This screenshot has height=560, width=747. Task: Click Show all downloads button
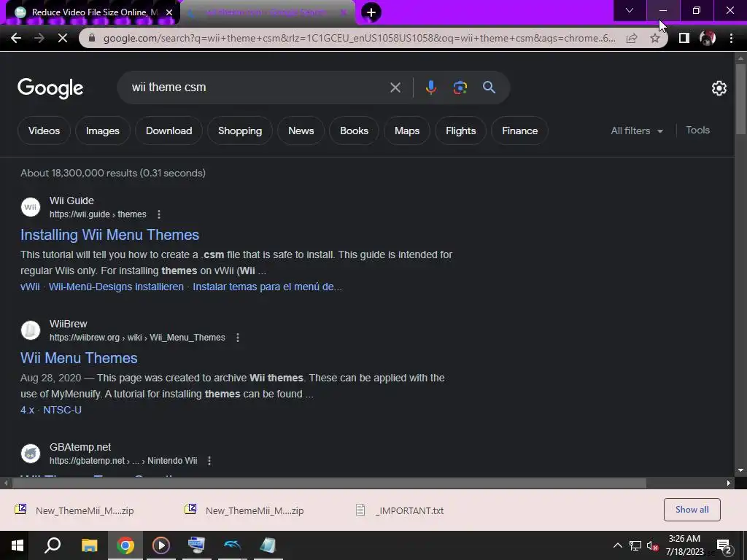point(692,510)
